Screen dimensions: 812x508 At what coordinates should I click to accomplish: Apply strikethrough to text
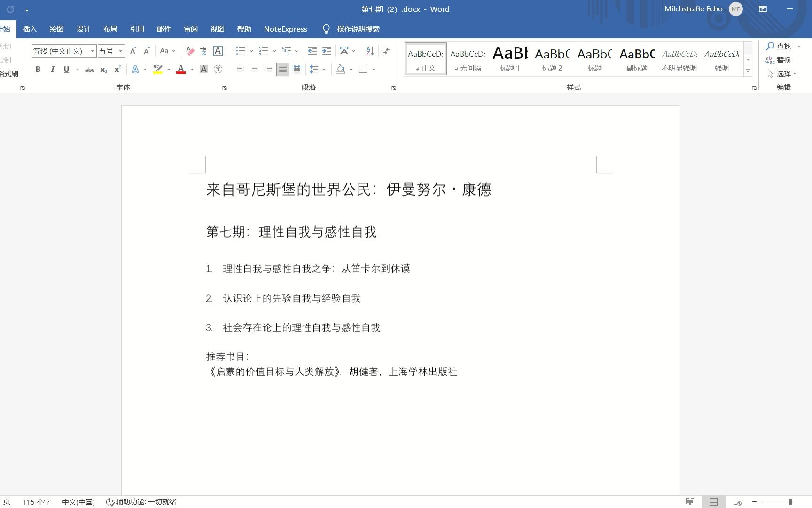point(89,70)
